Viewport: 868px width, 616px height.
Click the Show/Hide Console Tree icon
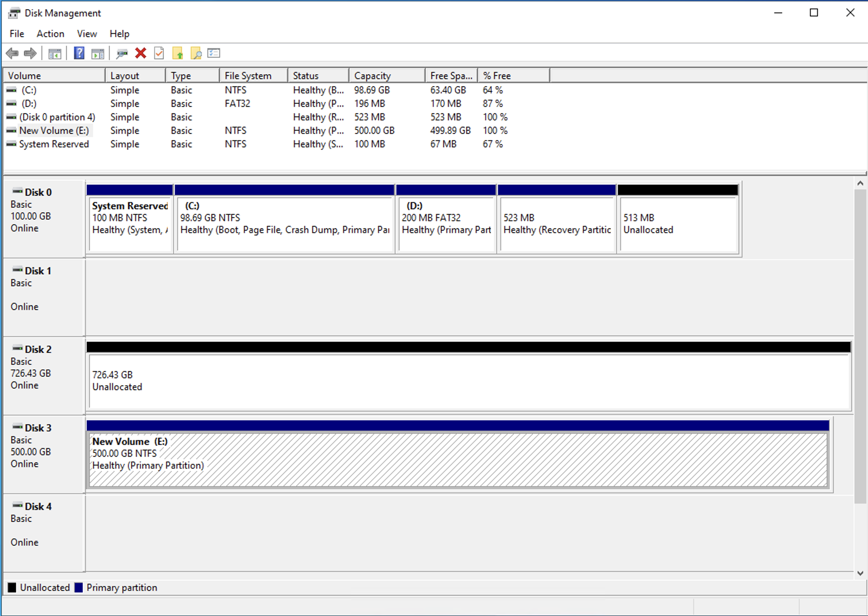click(x=55, y=53)
